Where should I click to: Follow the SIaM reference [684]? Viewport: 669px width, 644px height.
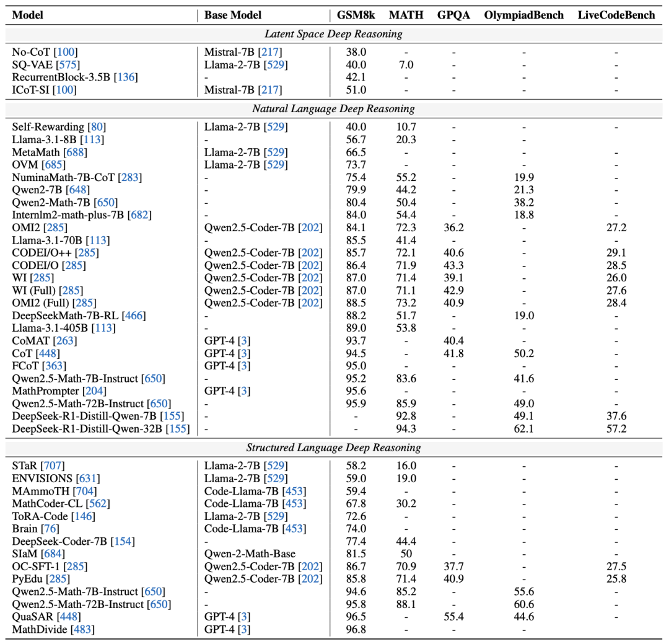pos(53,554)
